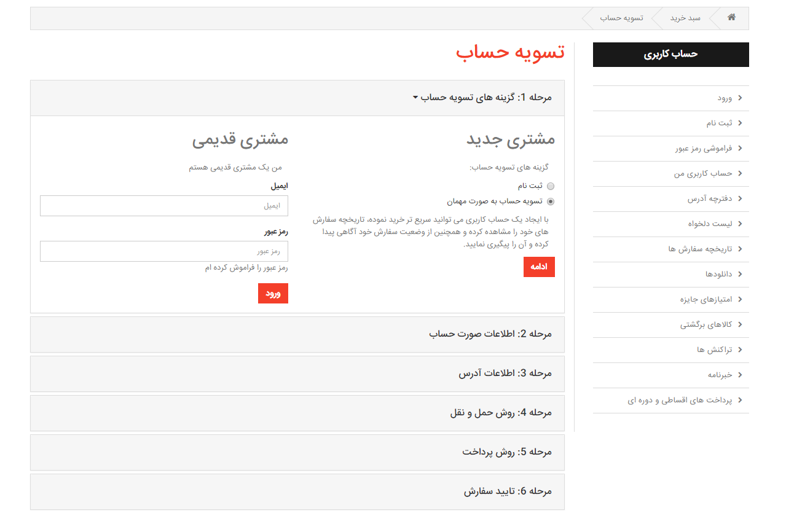Click chevron icon beside امتیازهای جایزه

739,300
